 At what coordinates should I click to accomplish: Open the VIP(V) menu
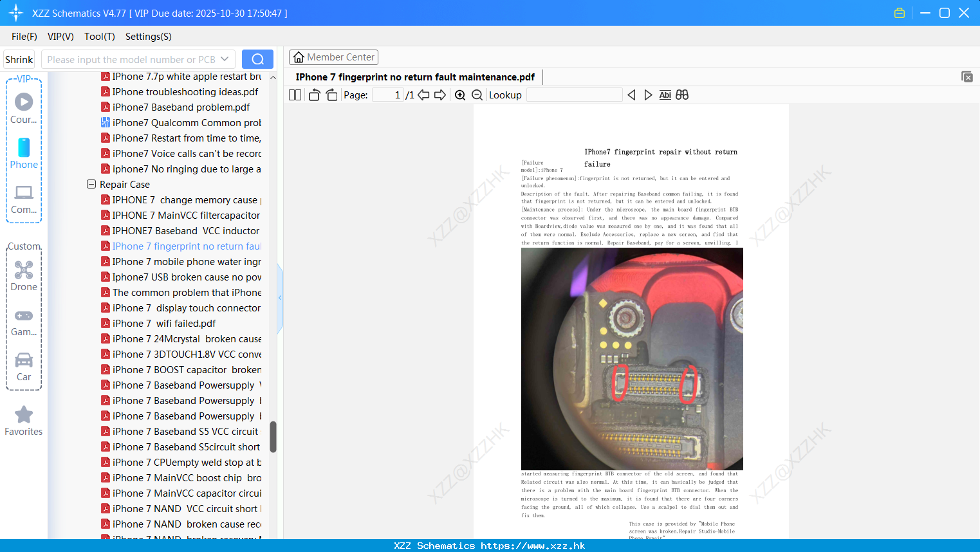click(60, 36)
